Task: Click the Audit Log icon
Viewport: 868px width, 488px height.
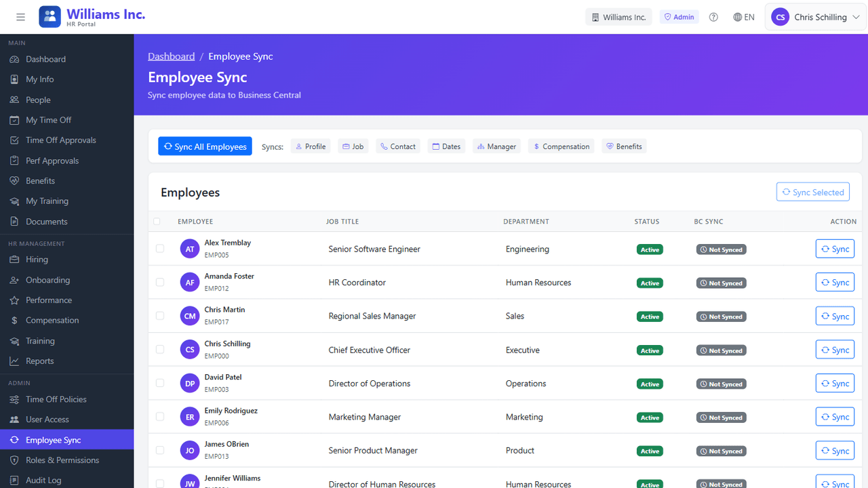Action: click(14, 481)
